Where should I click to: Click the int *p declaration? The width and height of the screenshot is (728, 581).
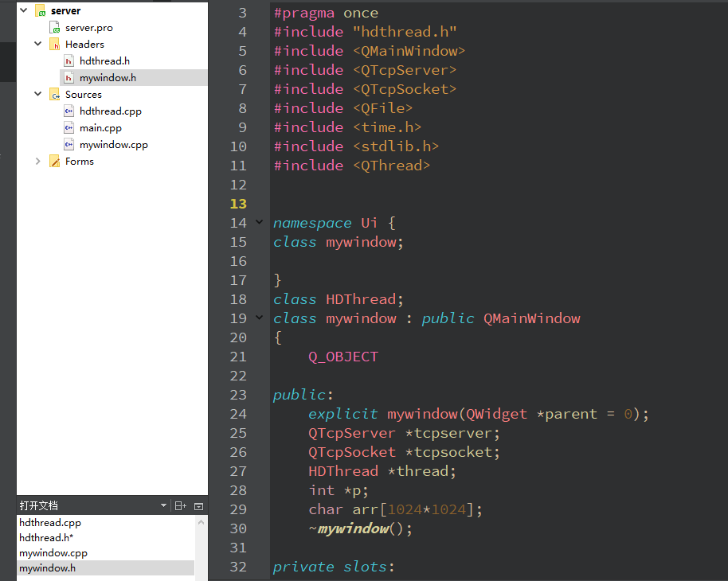coord(339,490)
